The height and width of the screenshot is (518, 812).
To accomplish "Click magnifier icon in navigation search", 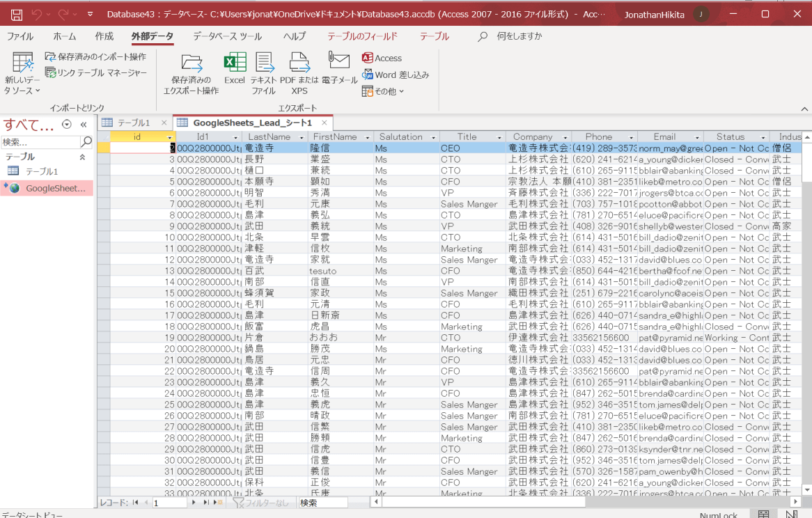I will click(x=86, y=141).
